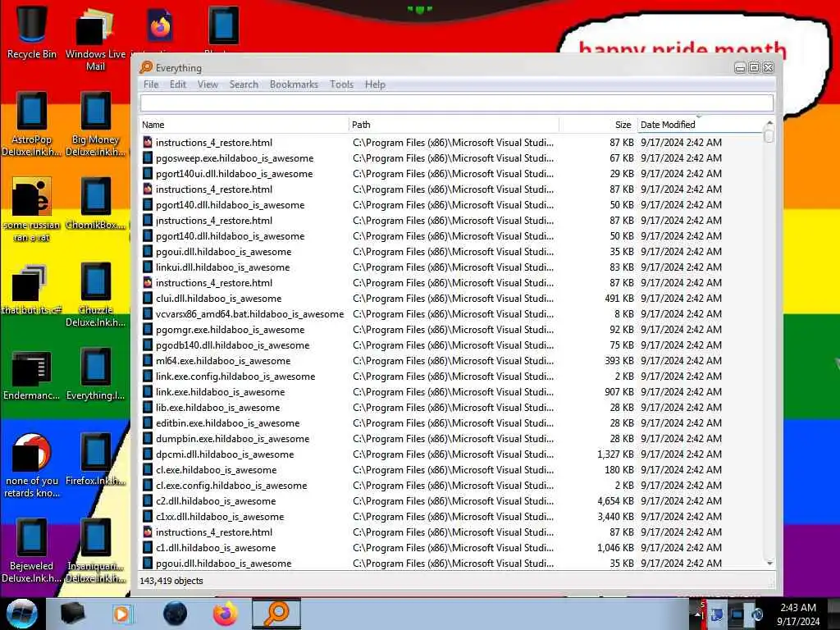Image resolution: width=840 pixels, height=630 pixels.
Task: Click file icon of c2.dll.hildaboo_is_awesome
Action: click(x=148, y=501)
